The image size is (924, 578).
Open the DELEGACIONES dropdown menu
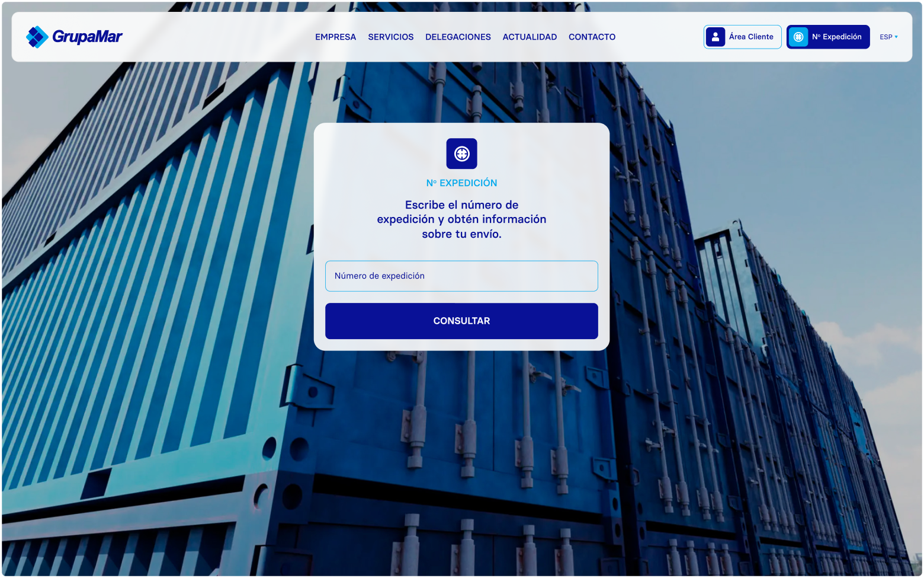458,37
